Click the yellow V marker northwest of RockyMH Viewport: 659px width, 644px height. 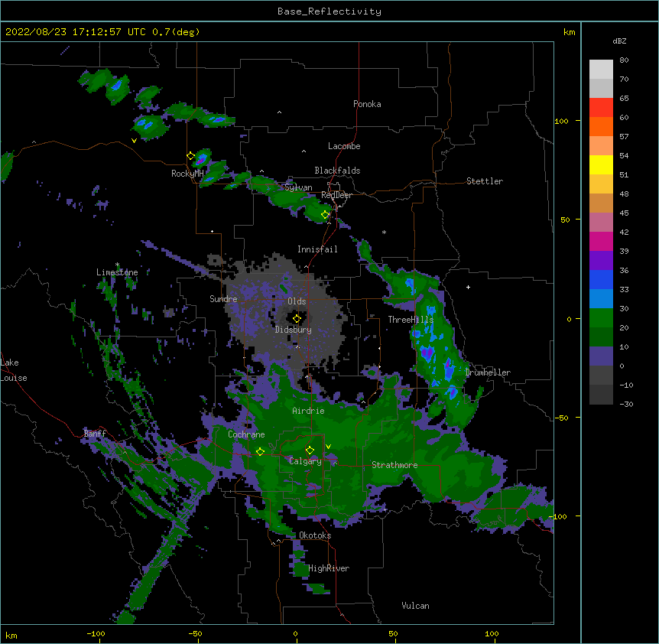coord(134,141)
